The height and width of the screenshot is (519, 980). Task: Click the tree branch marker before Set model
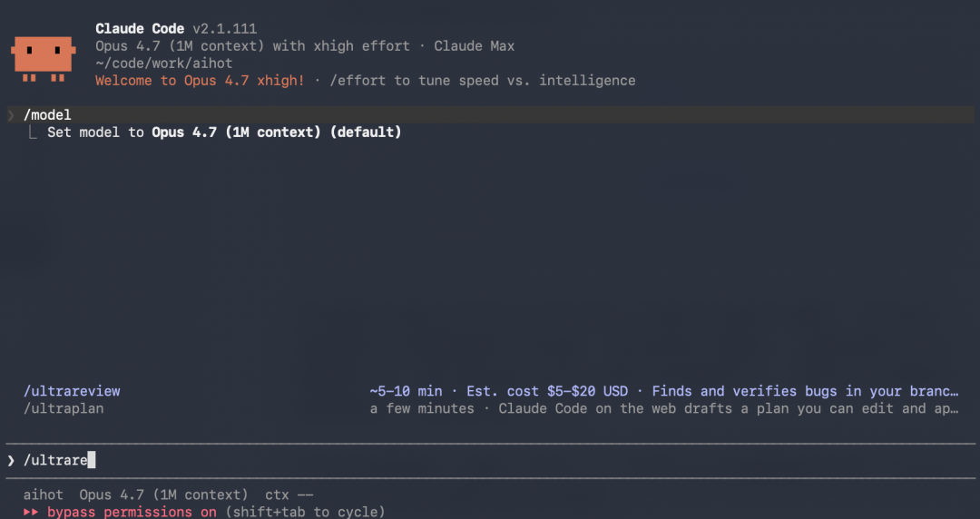pyautogui.click(x=34, y=132)
